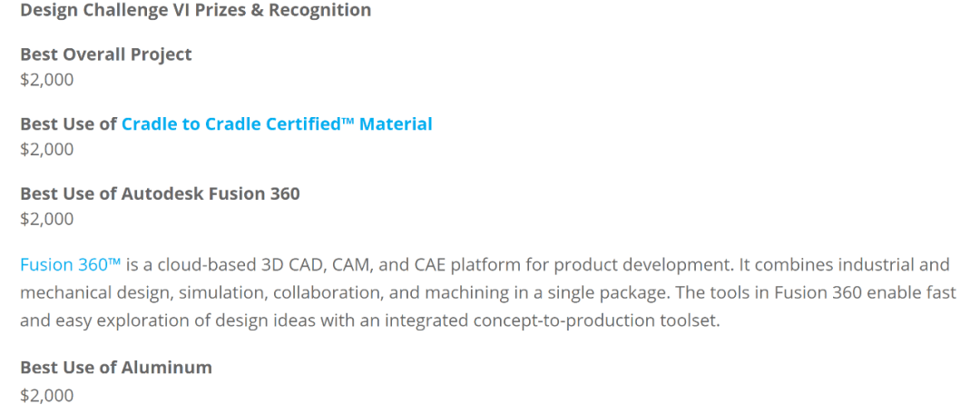The image size is (980, 414).
Task: Click "Best Use of" before Cradle link
Action: [x=69, y=123]
